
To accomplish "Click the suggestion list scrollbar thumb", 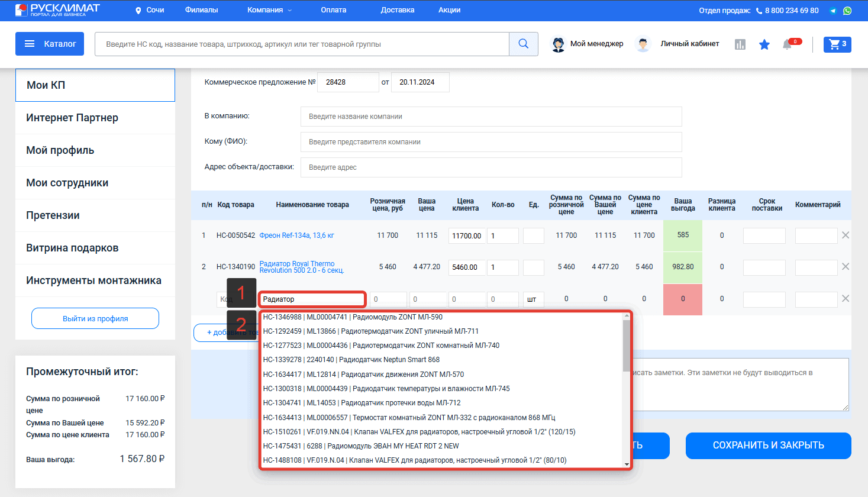I will 627,346.
